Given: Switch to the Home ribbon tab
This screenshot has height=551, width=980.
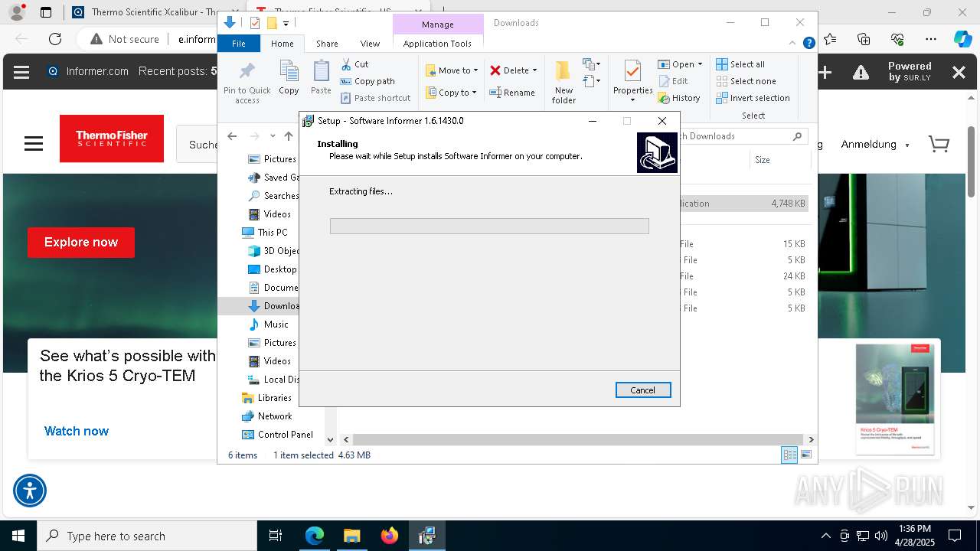Looking at the screenshot, I should pyautogui.click(x=282, y=44).
